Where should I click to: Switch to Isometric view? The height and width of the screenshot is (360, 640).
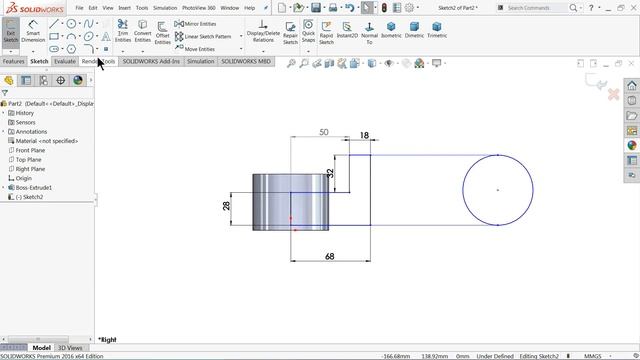click(x=391, y=30)
